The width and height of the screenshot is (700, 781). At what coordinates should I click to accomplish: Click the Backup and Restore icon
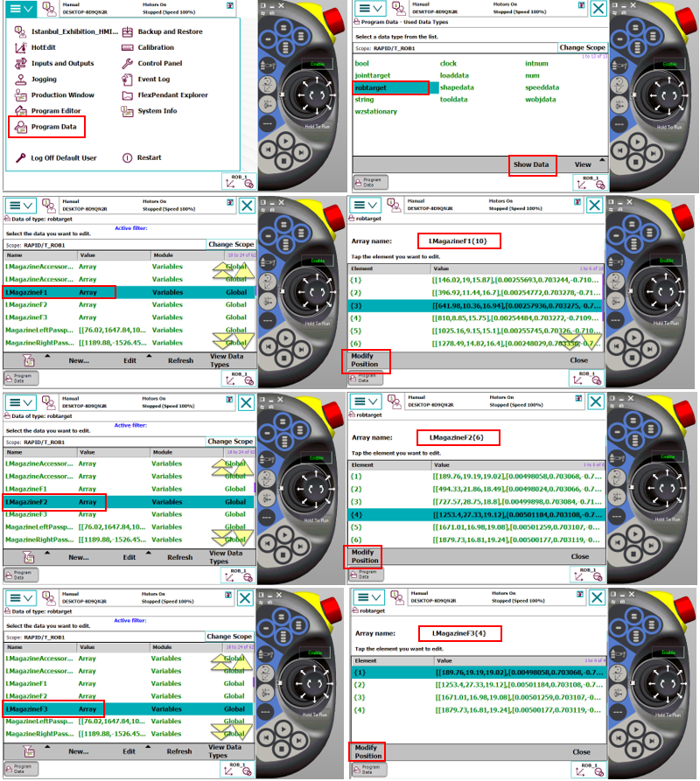[127, 31]
